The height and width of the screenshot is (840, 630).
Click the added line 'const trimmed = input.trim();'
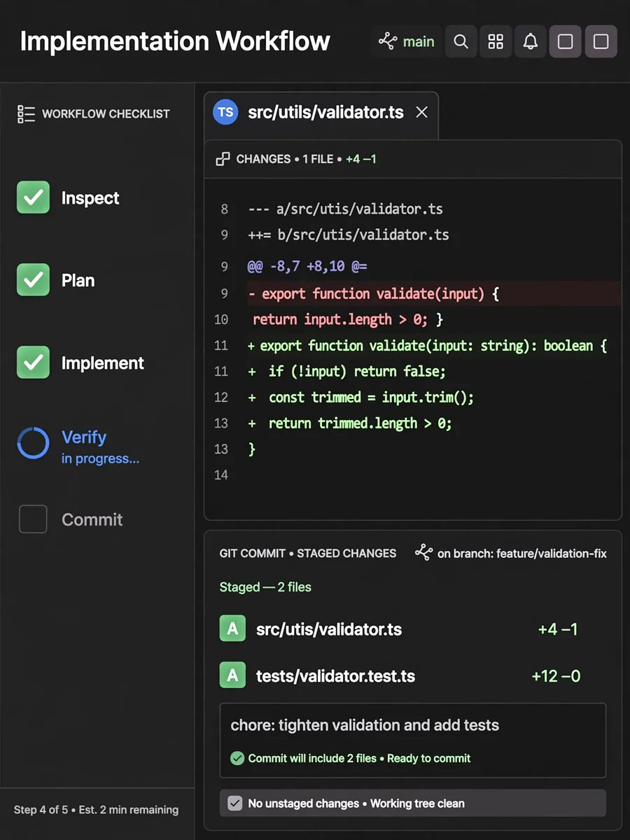point(361,397)
